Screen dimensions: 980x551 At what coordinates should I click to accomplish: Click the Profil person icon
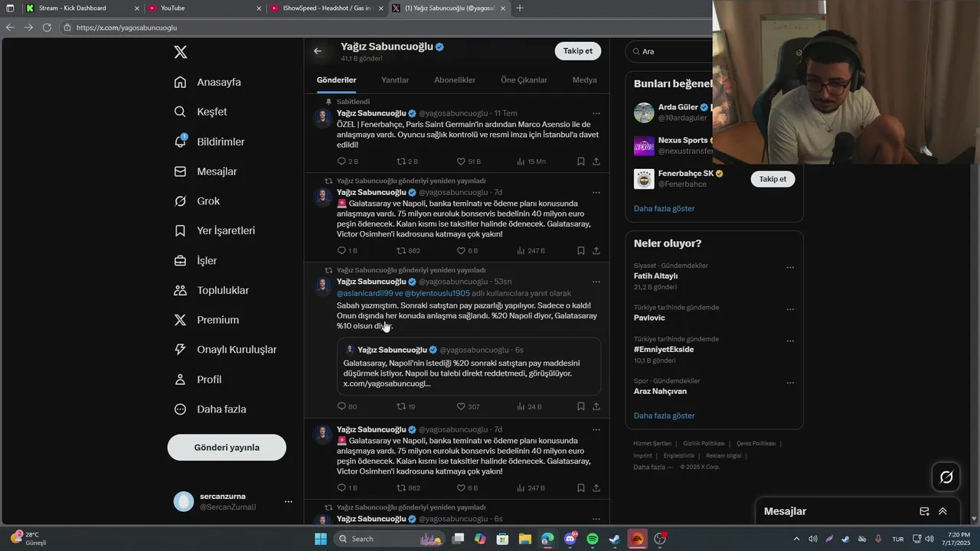click(180, 380)
